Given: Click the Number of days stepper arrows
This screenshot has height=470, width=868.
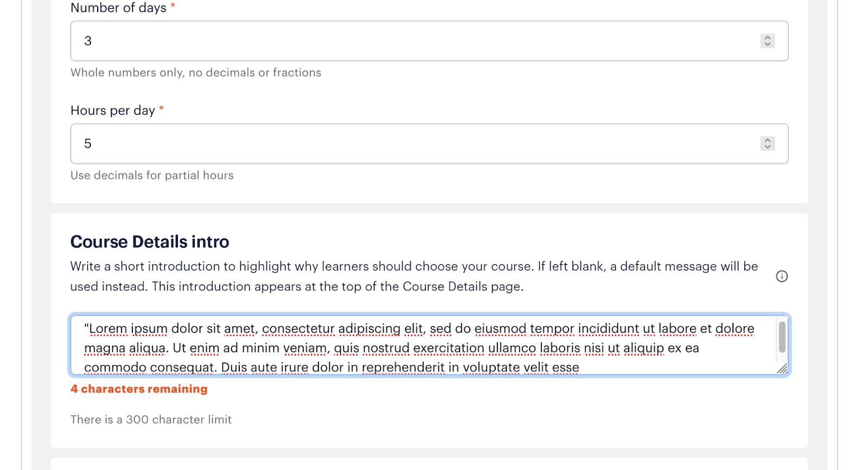Looking at the screenshot, I should (x=767, y=41).
